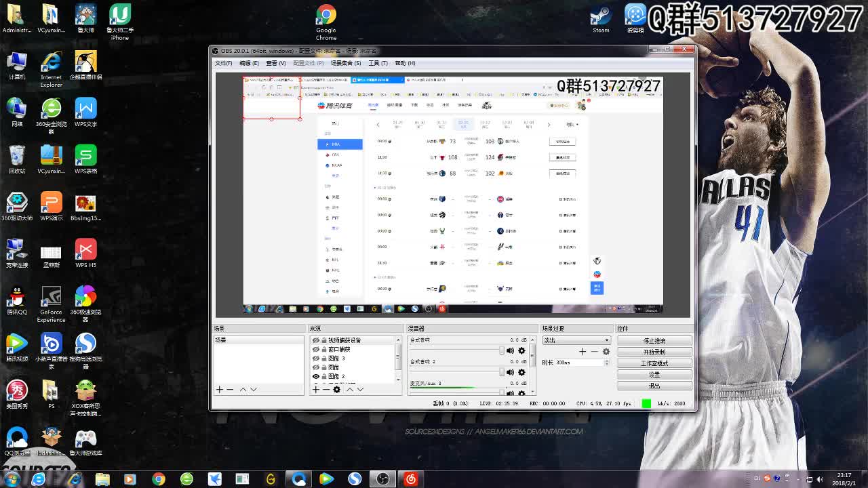Open the 工具(T) menu
The image size is (868, 488).
pos(377,63)
